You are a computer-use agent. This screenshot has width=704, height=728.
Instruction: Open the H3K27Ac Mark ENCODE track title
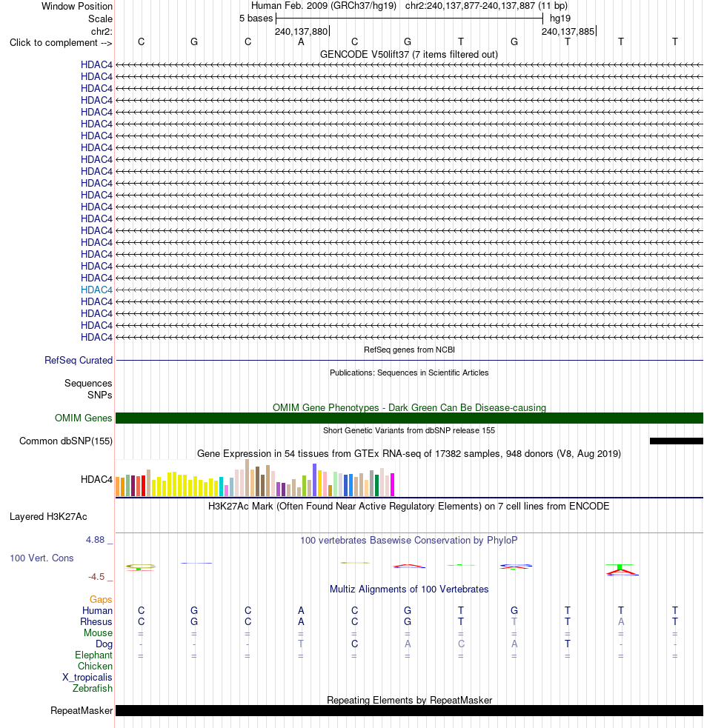tap(409, 506)
